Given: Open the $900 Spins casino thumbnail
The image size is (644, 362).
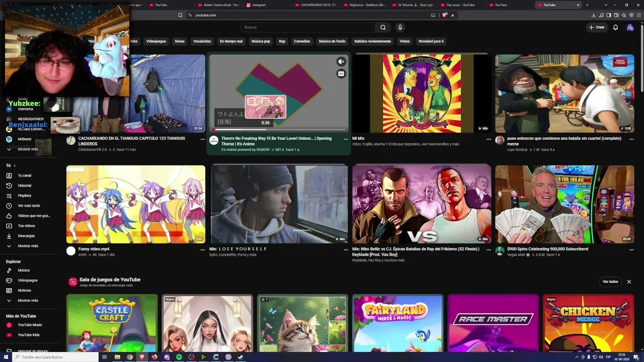Looking at the screenshot, I should tap(565, 204).
